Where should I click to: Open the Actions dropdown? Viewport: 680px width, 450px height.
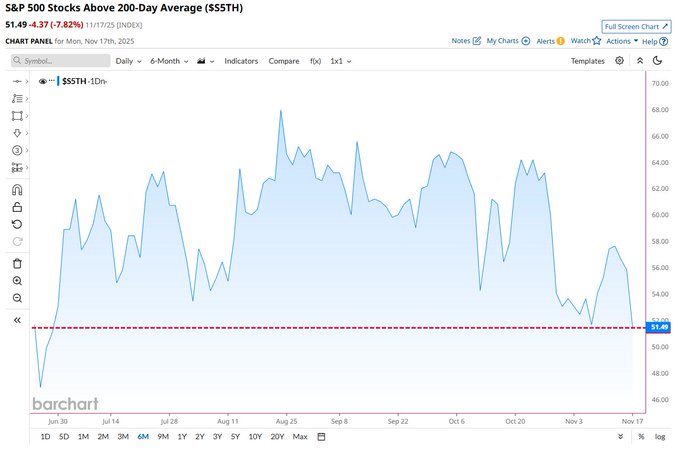point(622,41)
